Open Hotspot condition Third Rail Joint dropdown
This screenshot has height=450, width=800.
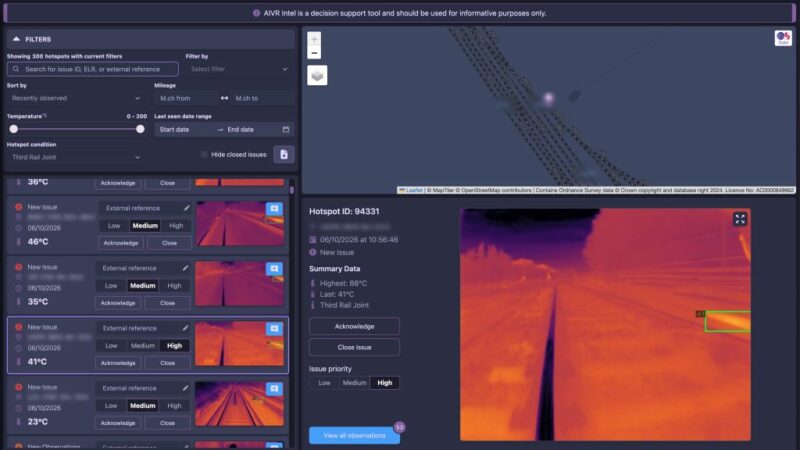pyautogui.click(x=76, y=157)
